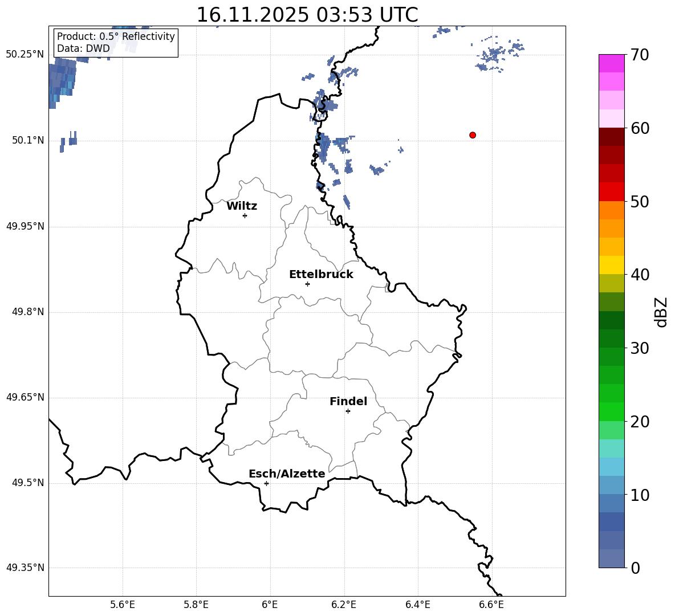Click the Esch/Alzette station cross marker
Image resolution: width=675 pixels, height=616 pixels.
tap(266, 483)
